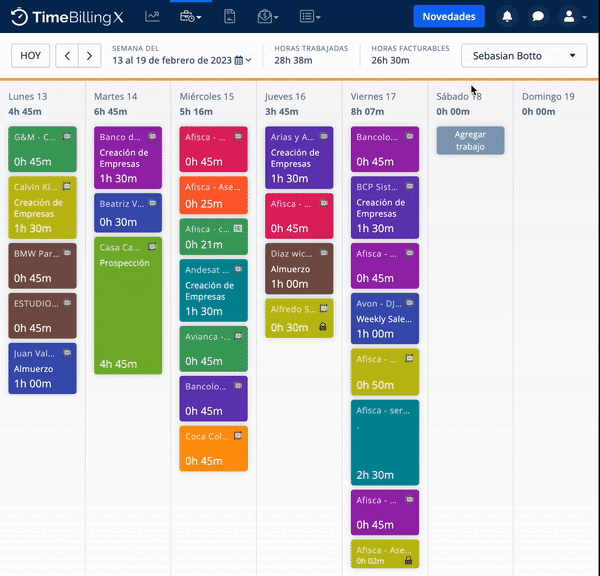
Task: Open notifications bell
Action: point(507,16)
